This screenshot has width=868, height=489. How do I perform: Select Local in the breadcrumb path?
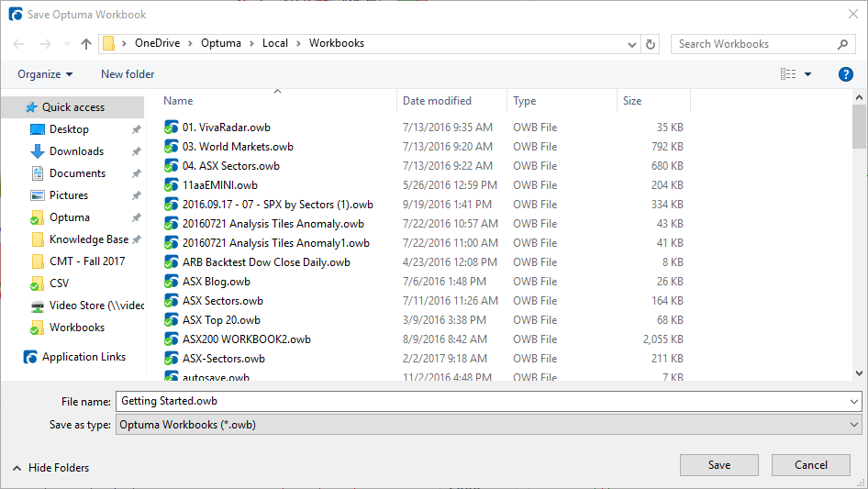point(275,43)
